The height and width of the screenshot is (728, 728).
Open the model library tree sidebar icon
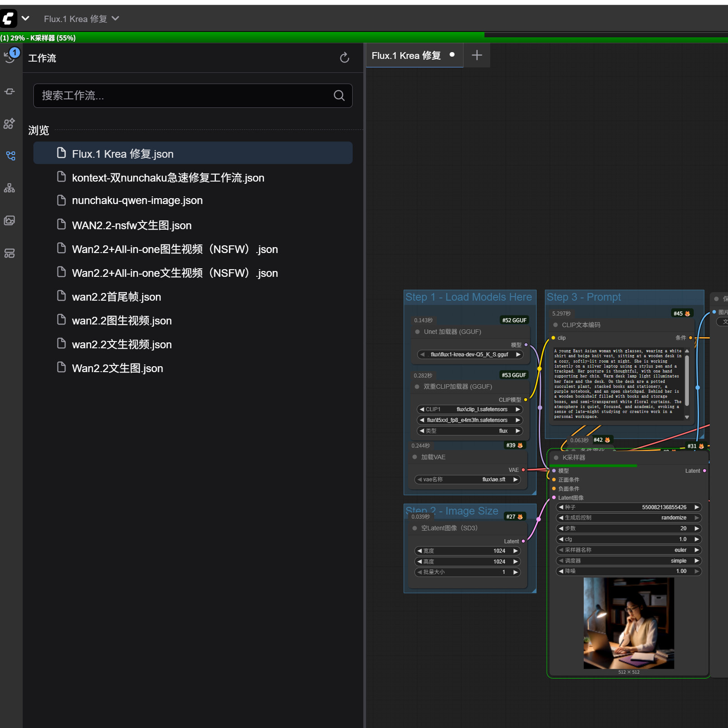[9, 188]
